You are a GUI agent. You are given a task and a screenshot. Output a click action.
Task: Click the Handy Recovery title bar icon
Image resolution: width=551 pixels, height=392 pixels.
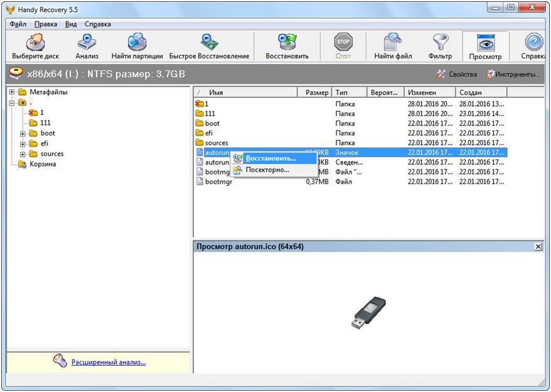[11, 9]
